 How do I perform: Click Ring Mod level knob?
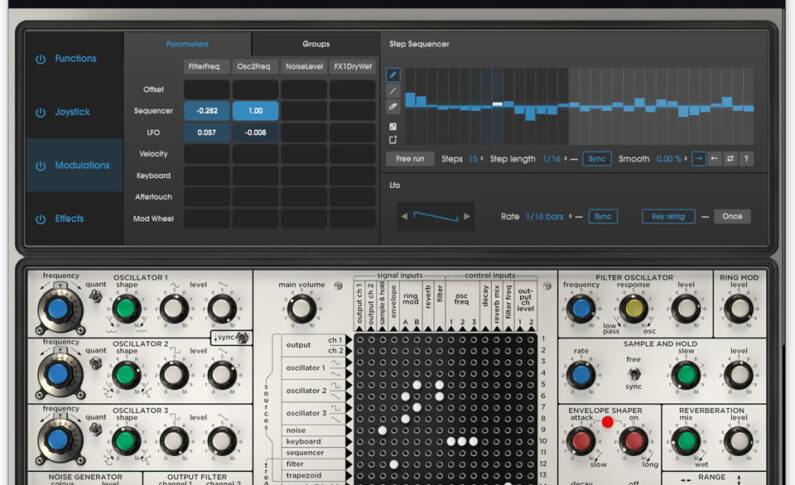739,308
